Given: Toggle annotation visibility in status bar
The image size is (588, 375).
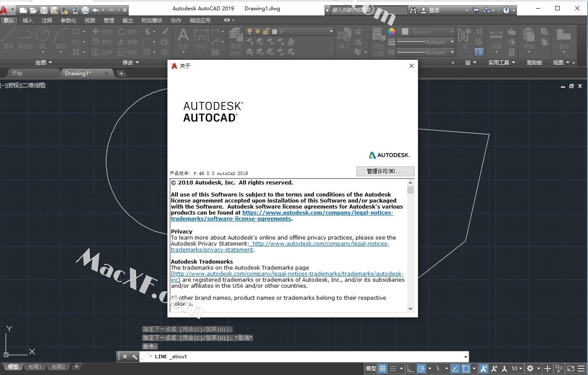Looking at the screenshot, I should pos(484,369).
